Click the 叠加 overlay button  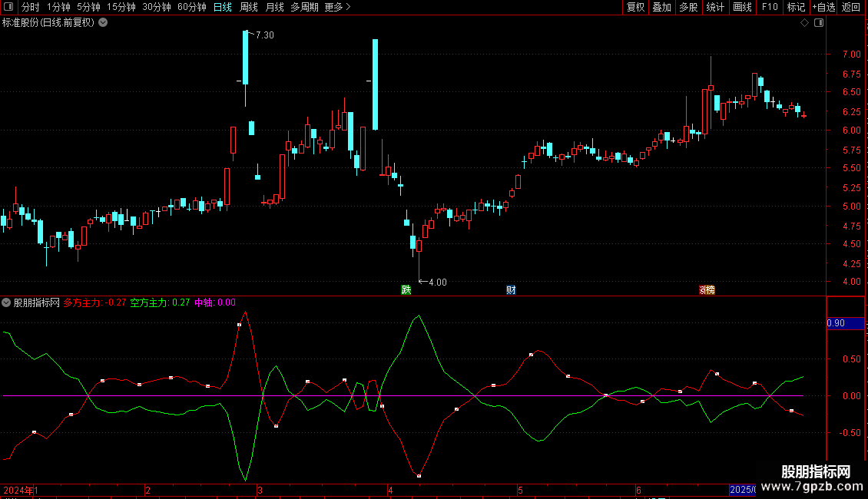[661, 7]
